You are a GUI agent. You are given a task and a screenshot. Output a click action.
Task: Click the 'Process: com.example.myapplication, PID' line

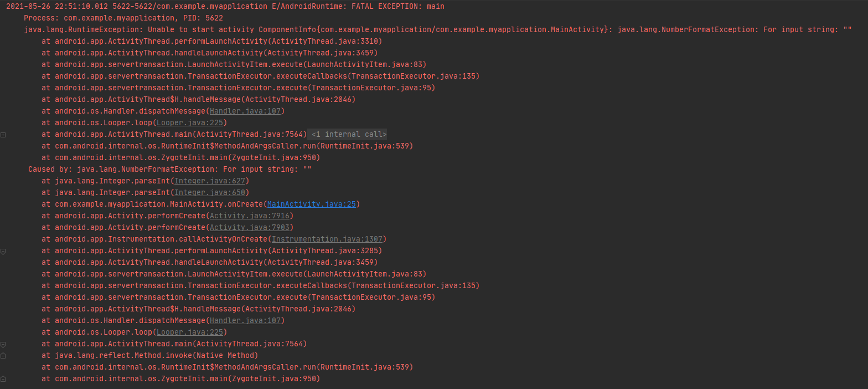click(x=123, y=18)
